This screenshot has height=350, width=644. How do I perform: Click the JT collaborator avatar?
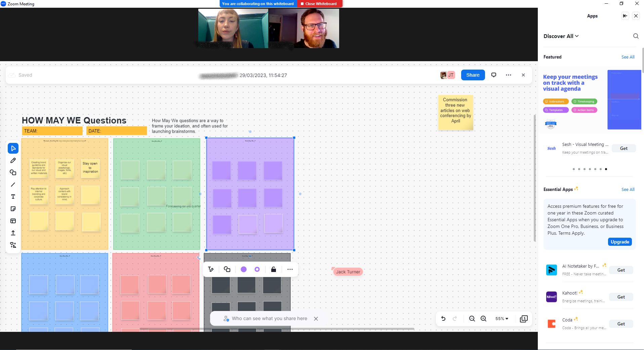(451, 75)
